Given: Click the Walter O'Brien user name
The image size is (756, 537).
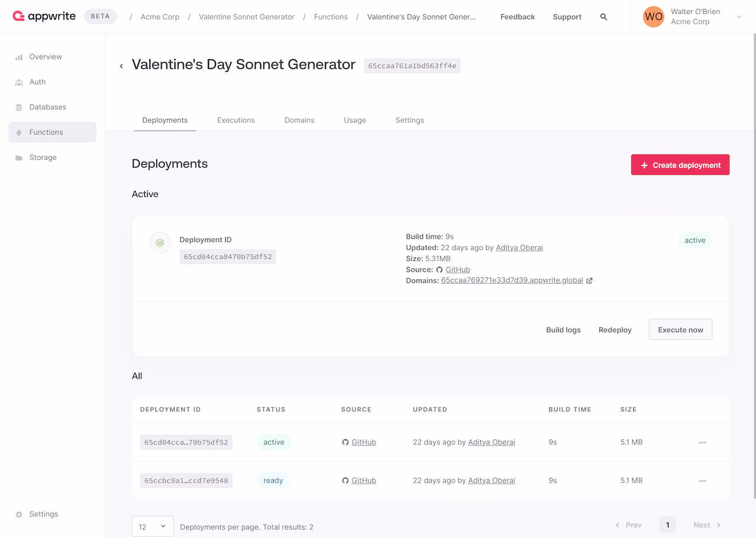Looking at the screenshot, I should click(x=695, y=12).
